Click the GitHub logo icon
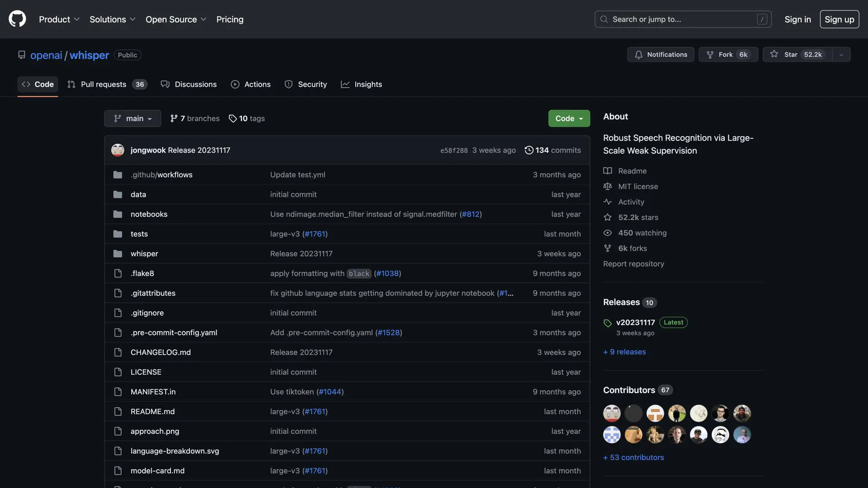Screen dimensions: 868x488 17,19
